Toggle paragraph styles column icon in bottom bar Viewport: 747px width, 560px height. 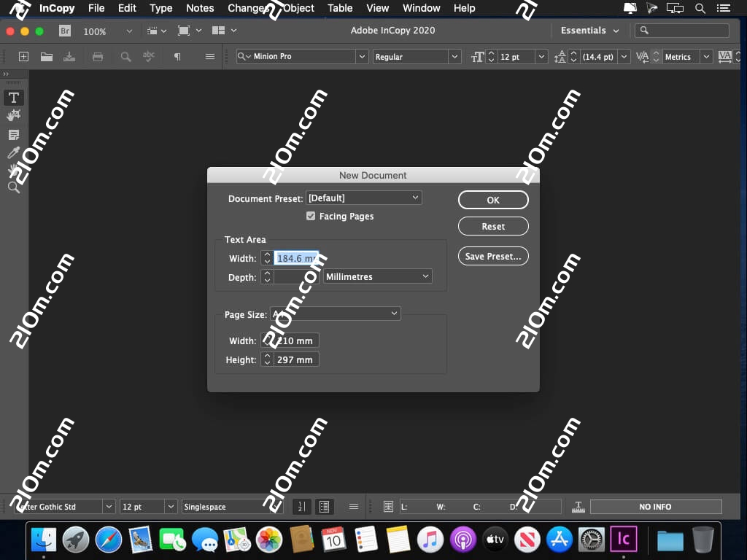tap(325, 507)
